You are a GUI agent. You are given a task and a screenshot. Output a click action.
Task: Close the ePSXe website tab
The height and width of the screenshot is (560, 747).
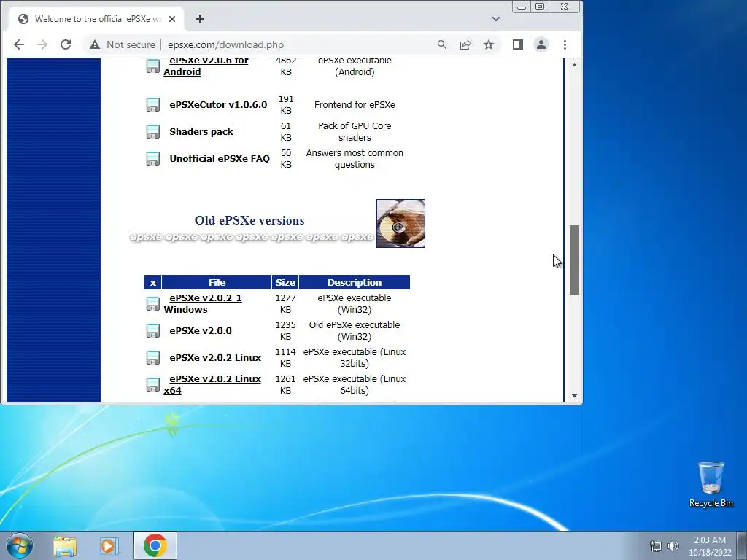(x=172, y=19)
